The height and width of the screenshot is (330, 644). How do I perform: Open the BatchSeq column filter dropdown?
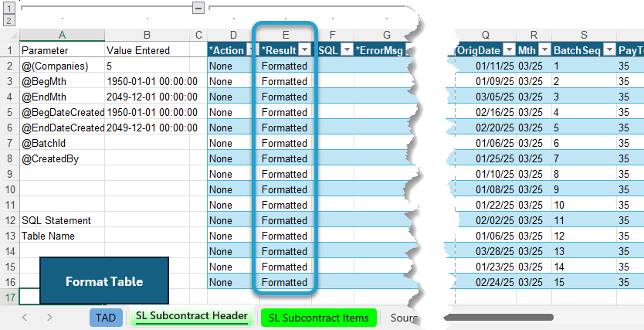point(609,50)
